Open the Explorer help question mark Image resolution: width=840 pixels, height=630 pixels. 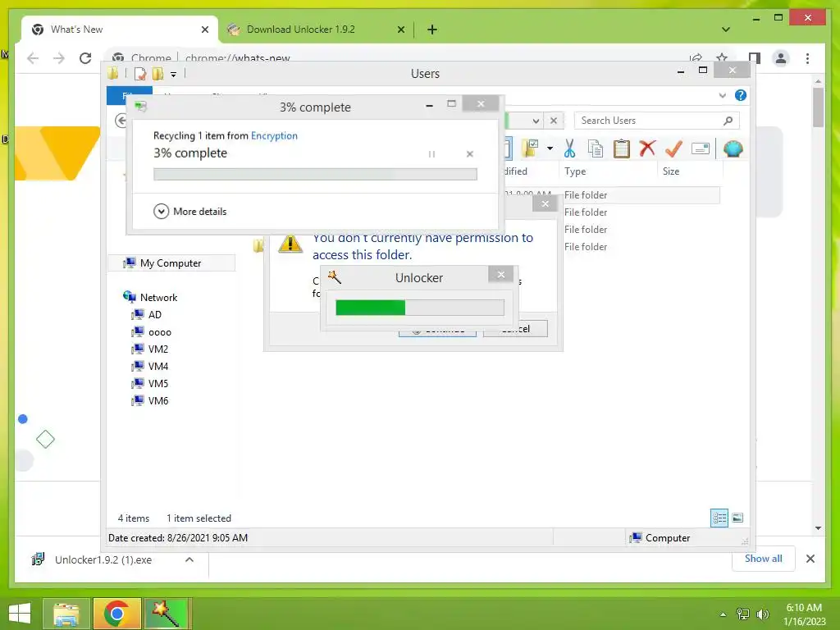click(741, 95)
